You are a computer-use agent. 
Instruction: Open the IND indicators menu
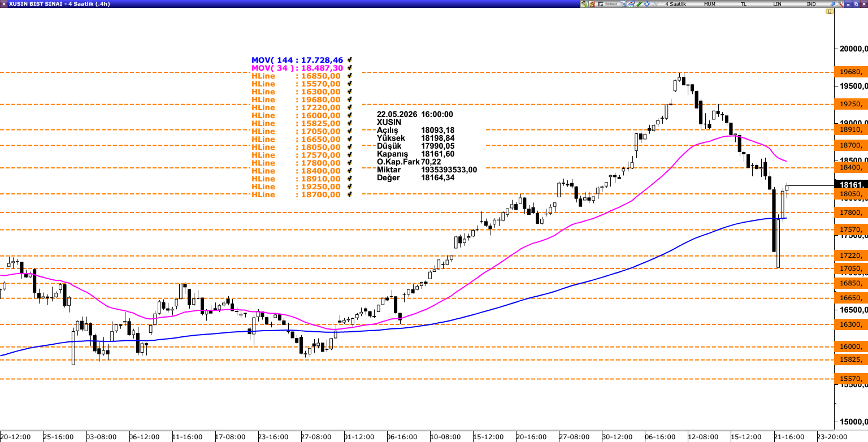(811, 4)
